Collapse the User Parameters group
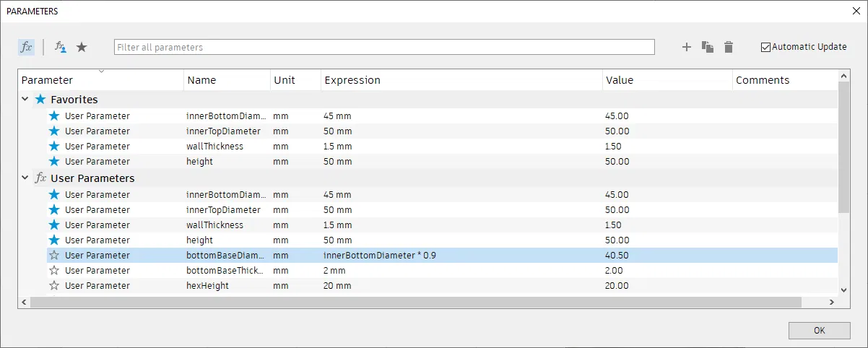This screenshot has width=868, height=348. click(26, 178)
